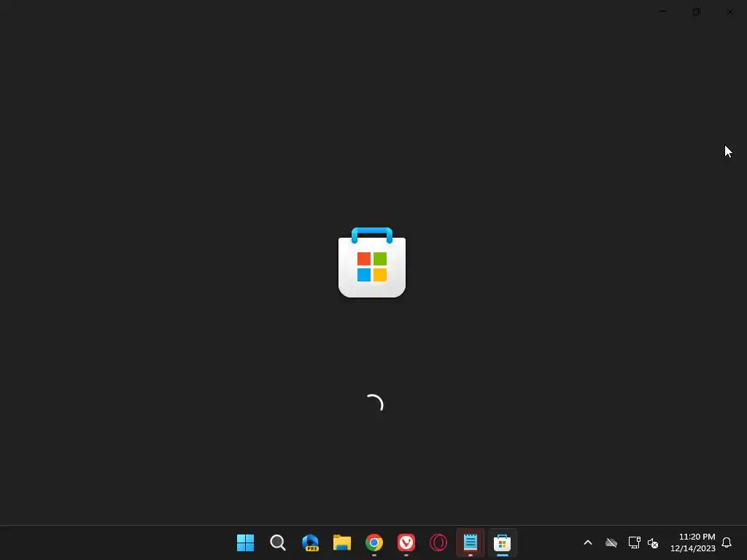This screenshot has width=747, height=560.
Task: Open the network status tray icon
Action: coord(634,542)
